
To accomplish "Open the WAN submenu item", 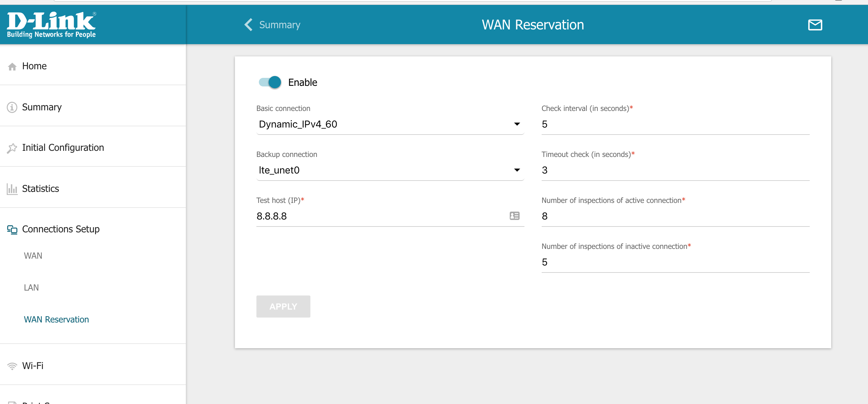I will click(33, 256).
